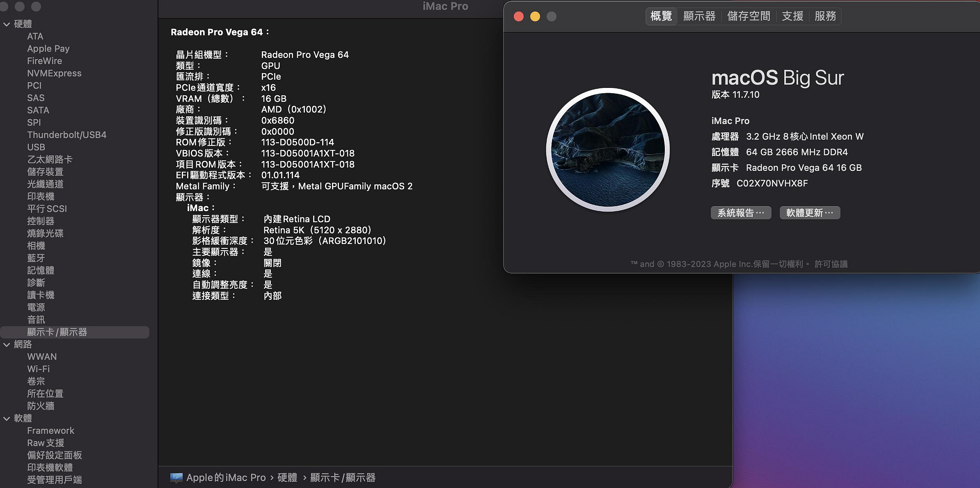Click the 版本 11.7.10 text
This screenshot has width=980, height=488.
point(735,95)
